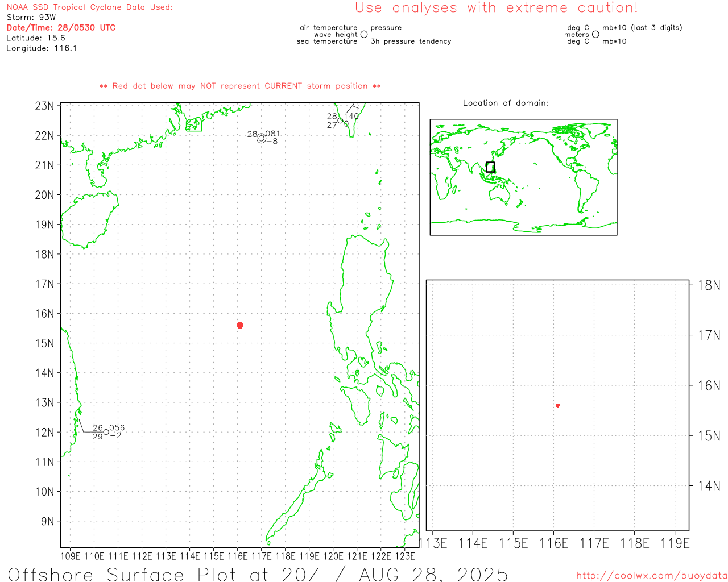Viewport: 728px width, 582px height.
Task: Click 'Location of domain:' label
Action: [506, 103]
